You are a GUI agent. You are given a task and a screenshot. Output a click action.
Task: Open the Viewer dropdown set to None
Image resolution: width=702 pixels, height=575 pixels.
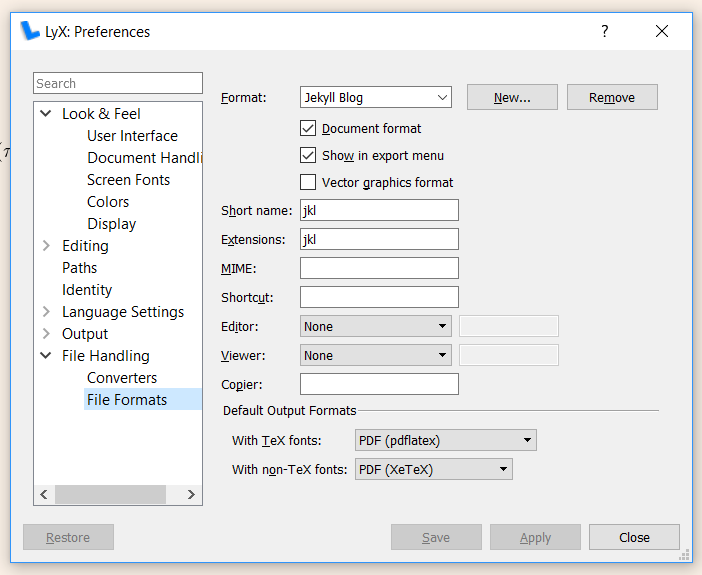[x=376, y=355]
